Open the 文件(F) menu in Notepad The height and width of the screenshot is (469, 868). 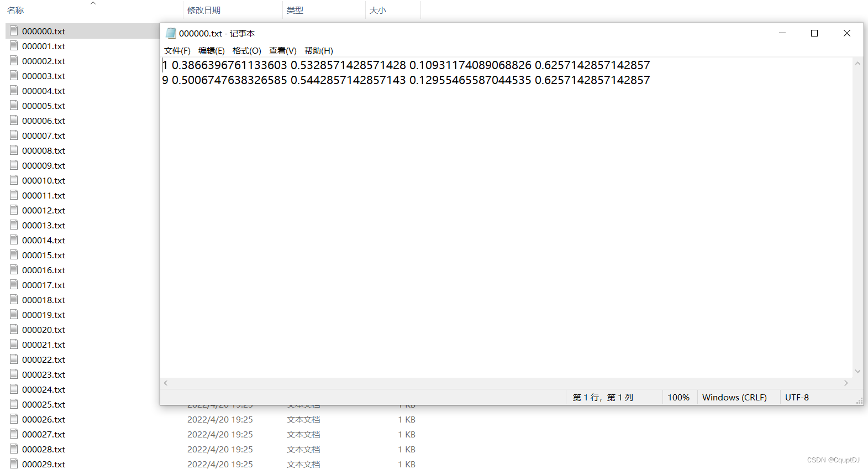(177, 51)
